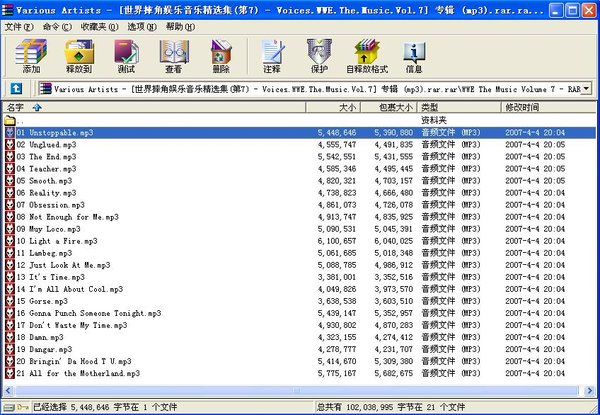Click the status bar key icon
The height and width of the screenshot is (415, 600).
click(x=23, y=407)
